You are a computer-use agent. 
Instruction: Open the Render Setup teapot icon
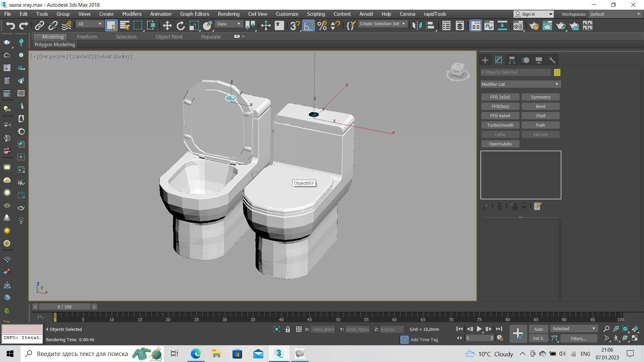click(x=534, y=26)
